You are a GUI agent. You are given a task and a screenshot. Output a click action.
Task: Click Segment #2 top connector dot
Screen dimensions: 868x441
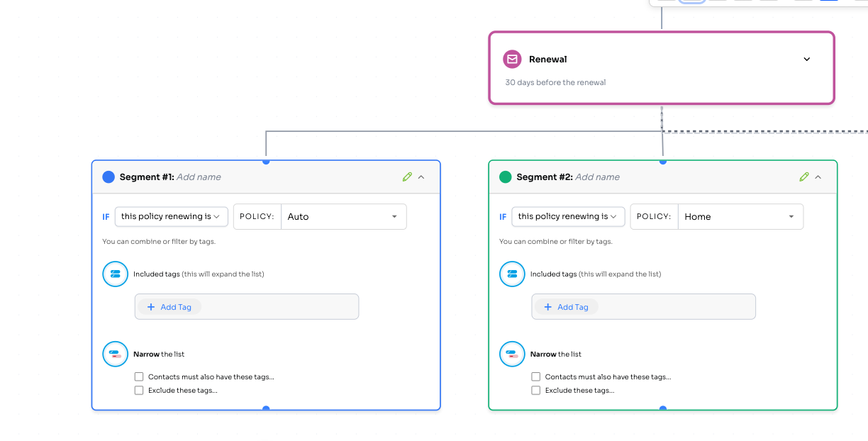pyautogui.click(x=663, y=161)
